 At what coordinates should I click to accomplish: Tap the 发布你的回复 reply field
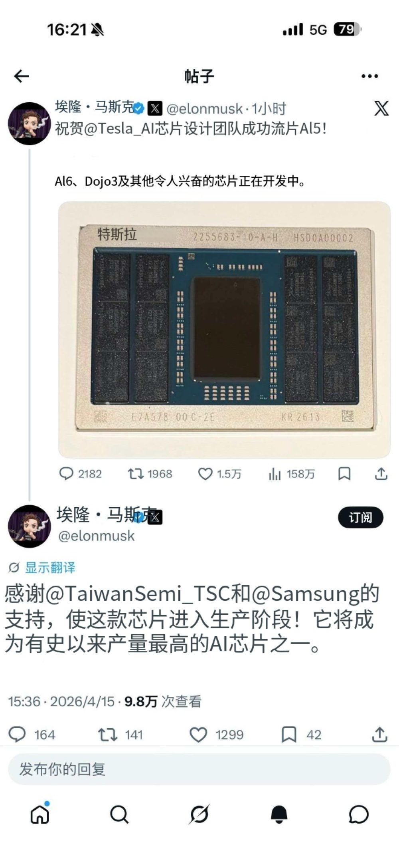point(199,769)
